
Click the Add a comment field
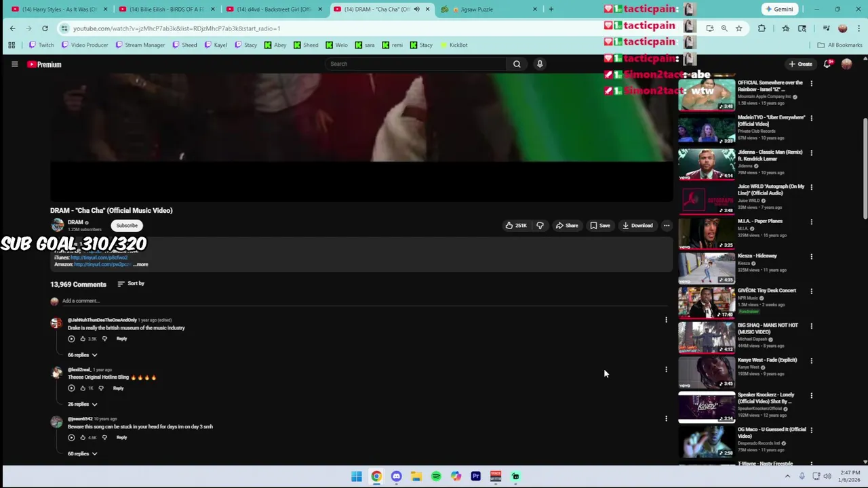[365, 301]
